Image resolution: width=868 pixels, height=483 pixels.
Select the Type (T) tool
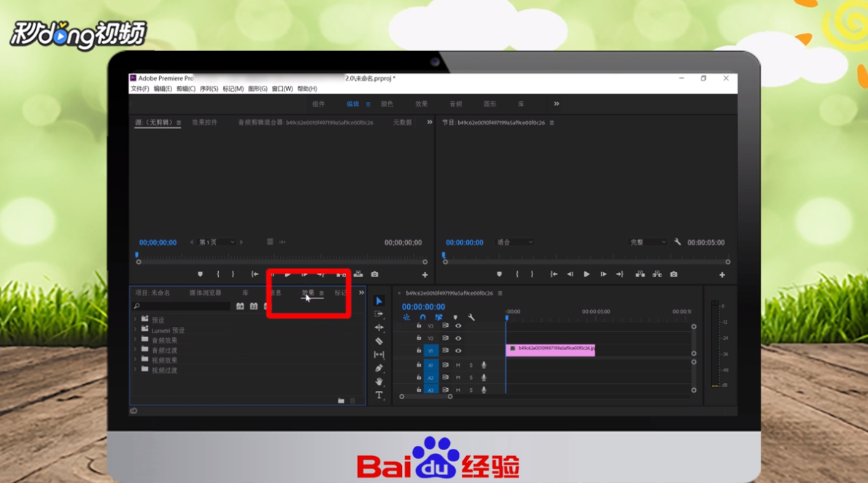[x=379, y=395]
